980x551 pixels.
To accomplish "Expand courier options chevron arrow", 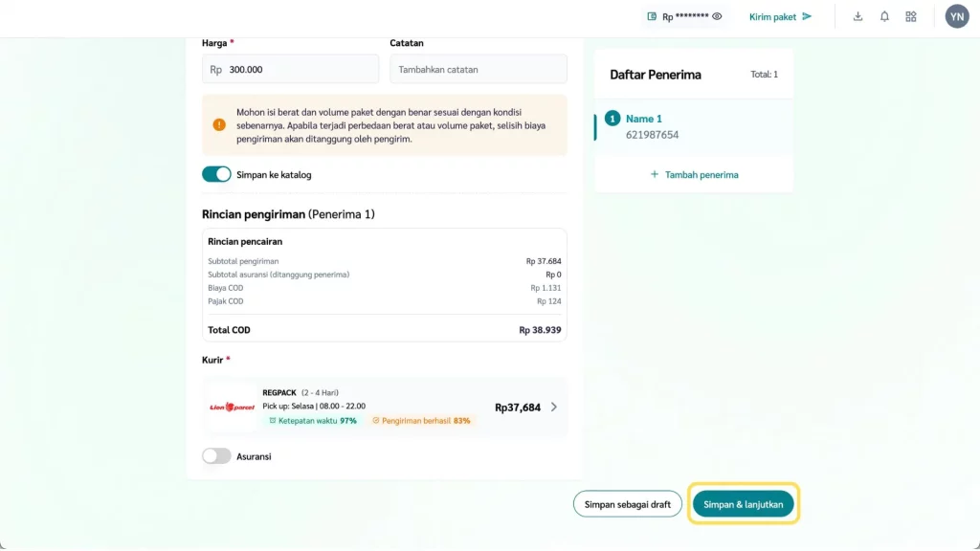I will [554, 407].
